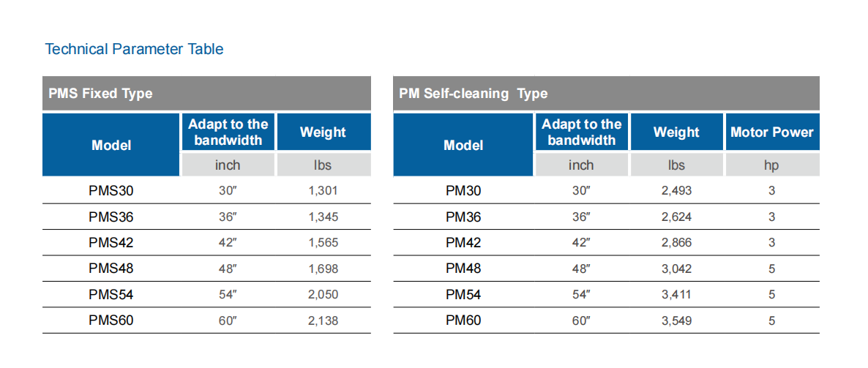This screenshot has width=868, height=368.
Task: Select the PMS48 model cell
Action: (111, 269)
